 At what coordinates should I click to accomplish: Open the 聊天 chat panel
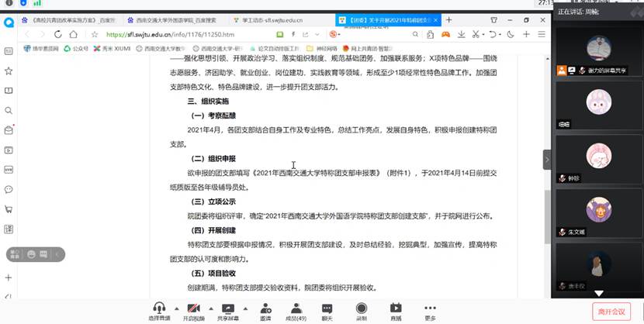click(x=327, y=312)
